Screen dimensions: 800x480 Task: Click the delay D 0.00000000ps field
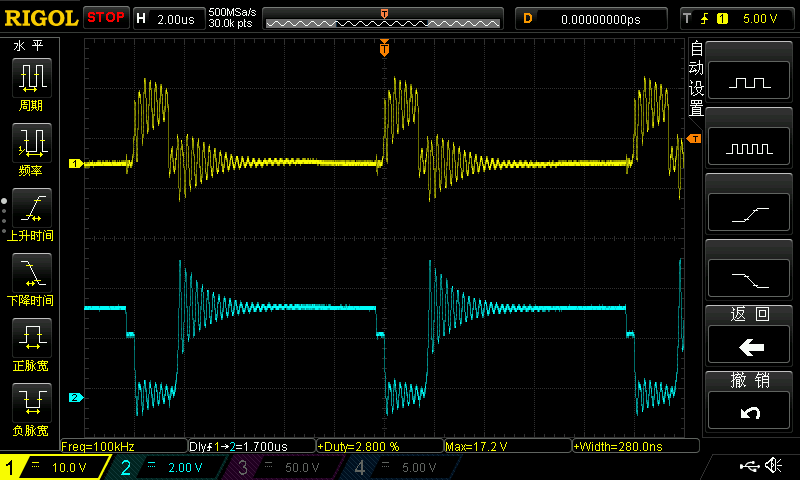coord(591,19)
